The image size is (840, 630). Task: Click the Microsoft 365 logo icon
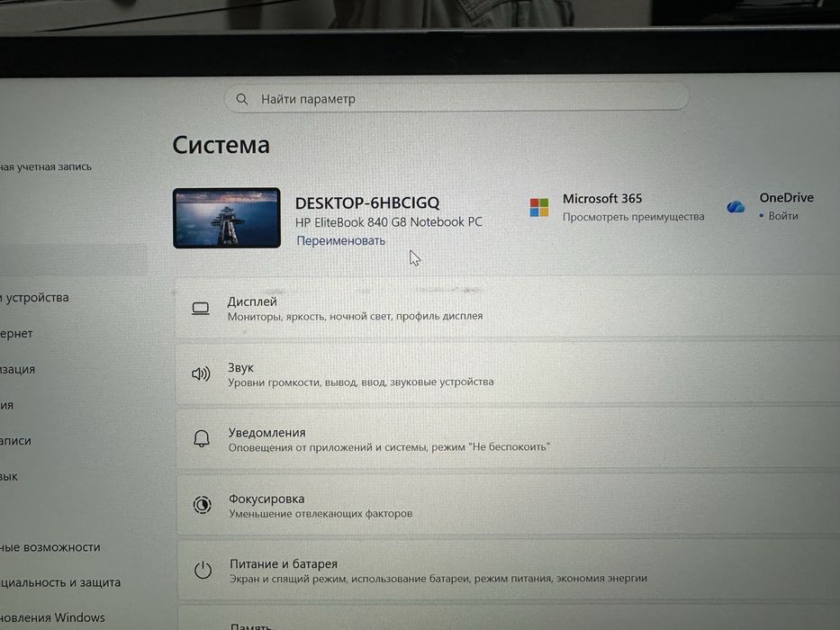click(x=539, y=207)
